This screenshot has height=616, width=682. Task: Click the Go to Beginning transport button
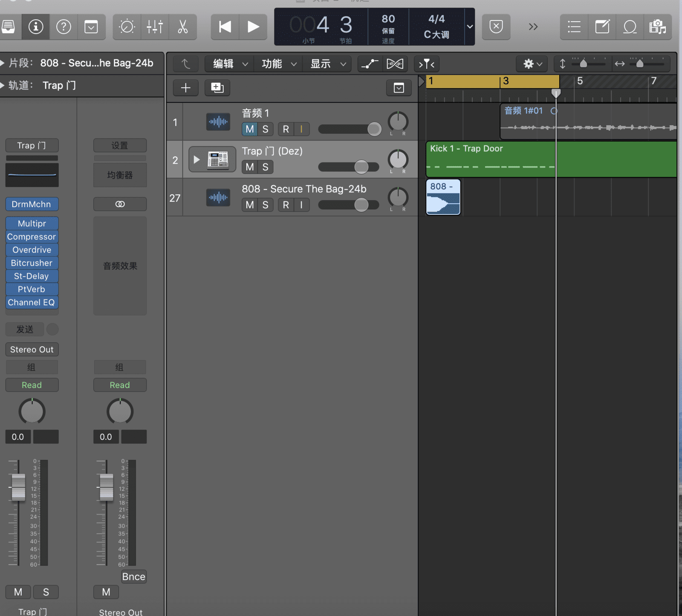click(x=225, y=27)
